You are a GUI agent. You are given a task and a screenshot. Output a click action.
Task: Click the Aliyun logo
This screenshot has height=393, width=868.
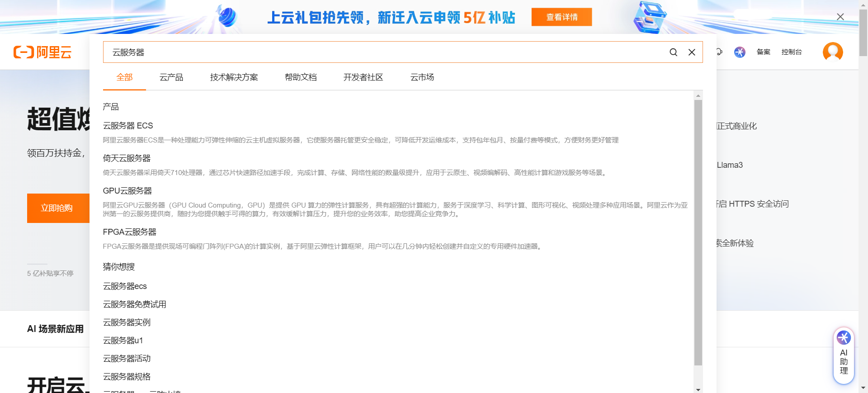(42, 52)
